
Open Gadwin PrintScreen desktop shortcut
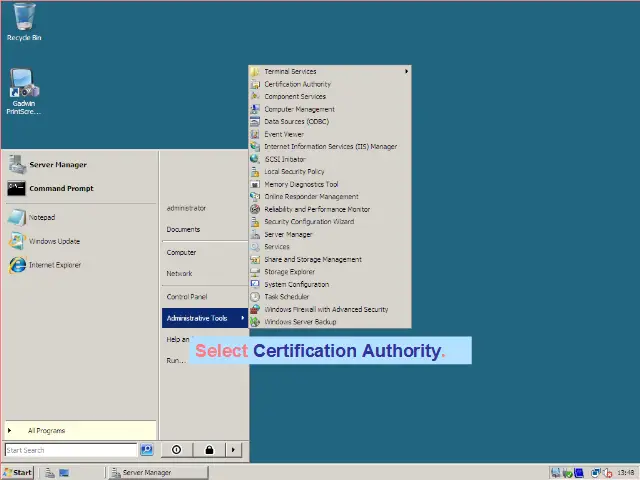[24, 91]
